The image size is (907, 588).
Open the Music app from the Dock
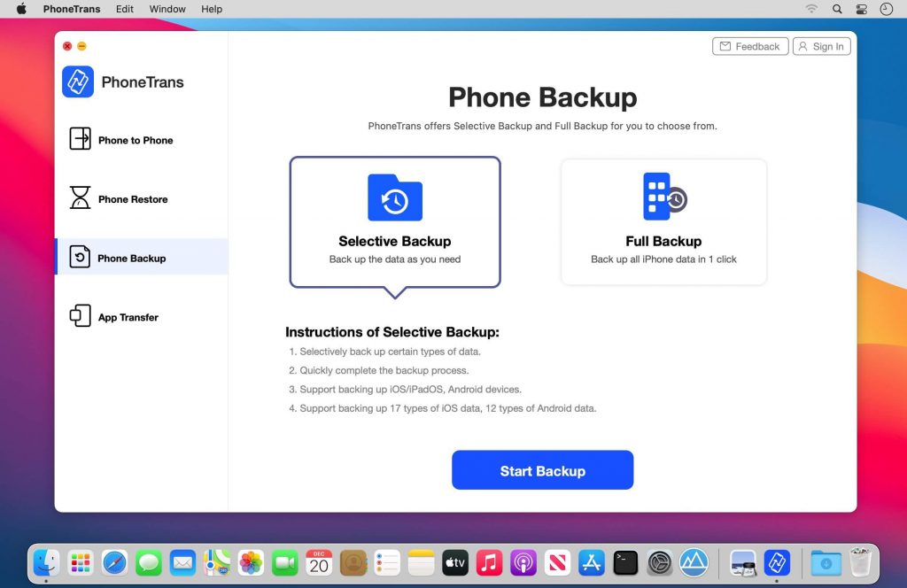[489, 561]
